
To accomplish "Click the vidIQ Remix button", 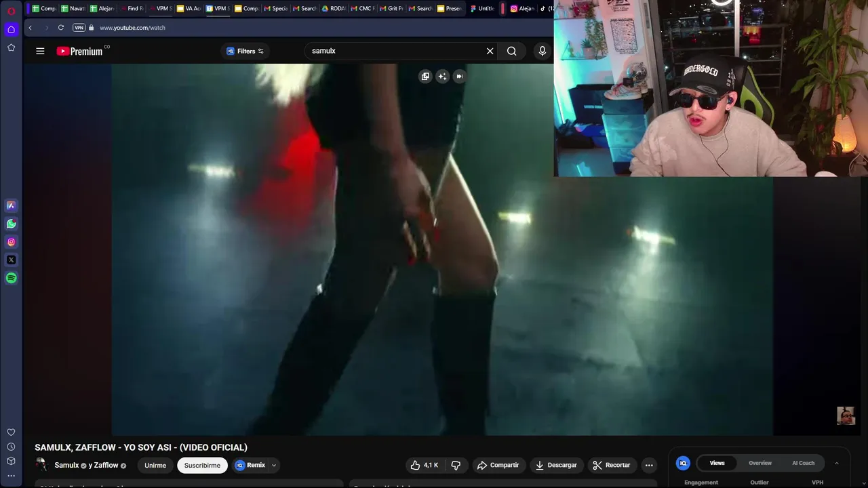I will click(x=250, y=466).
